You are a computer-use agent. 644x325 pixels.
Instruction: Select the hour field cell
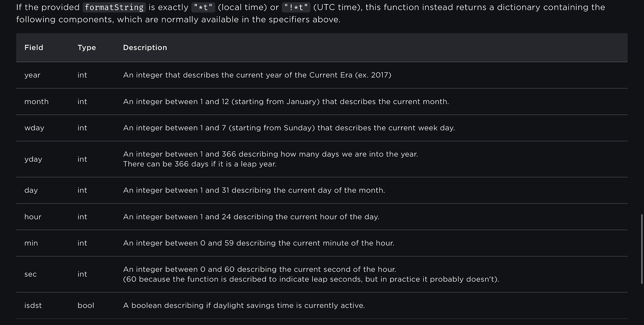tap(33, 217)
